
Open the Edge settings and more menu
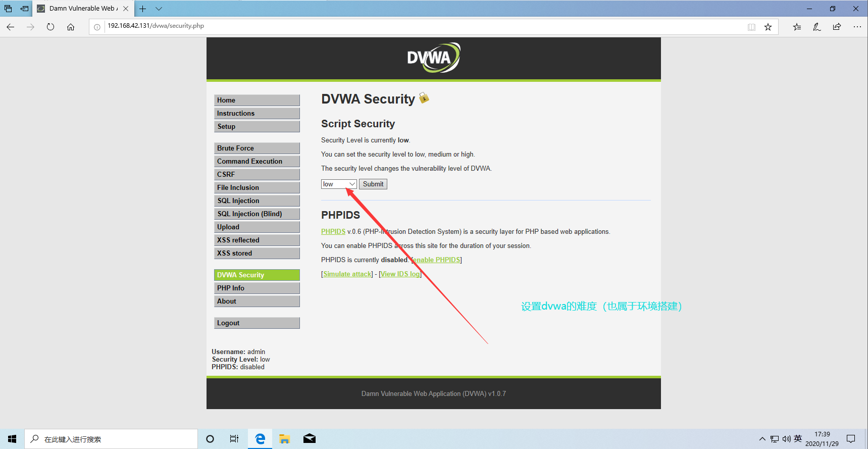coord(857,27)
